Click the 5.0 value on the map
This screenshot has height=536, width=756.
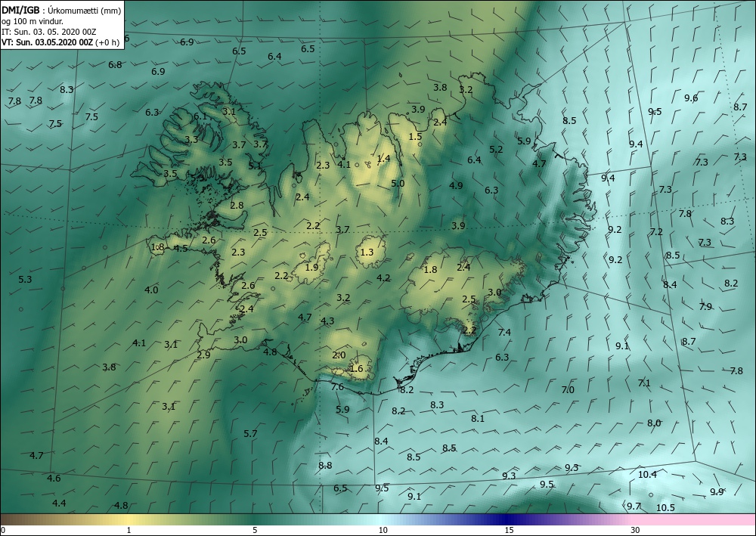coord(398,184)
